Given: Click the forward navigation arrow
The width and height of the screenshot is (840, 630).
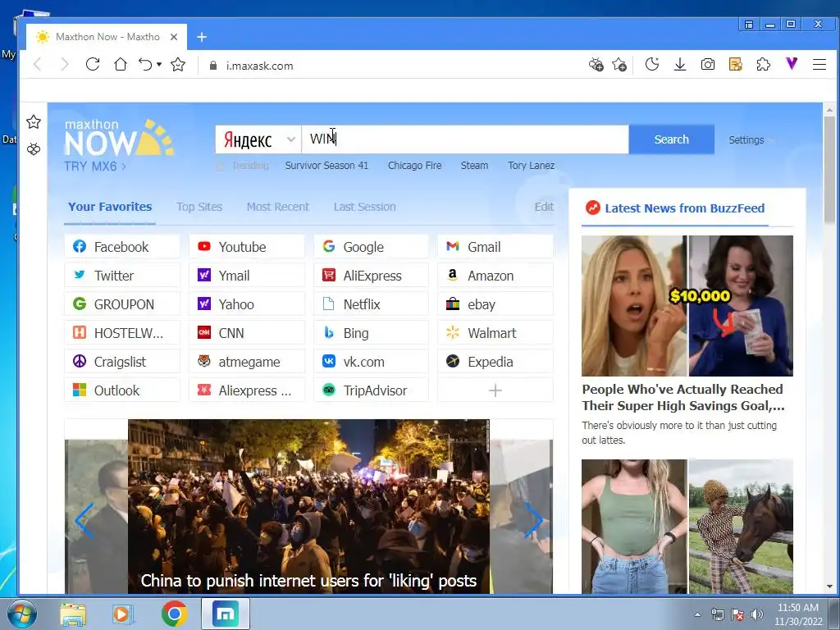Looking at the screenshot, I should click(x=65, y=65).
